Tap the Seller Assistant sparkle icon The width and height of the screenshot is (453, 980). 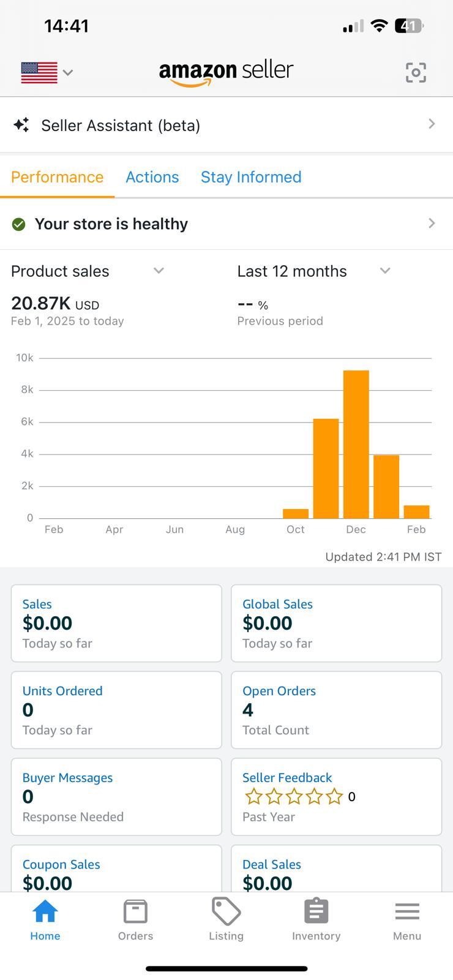[x=21, y=125]
